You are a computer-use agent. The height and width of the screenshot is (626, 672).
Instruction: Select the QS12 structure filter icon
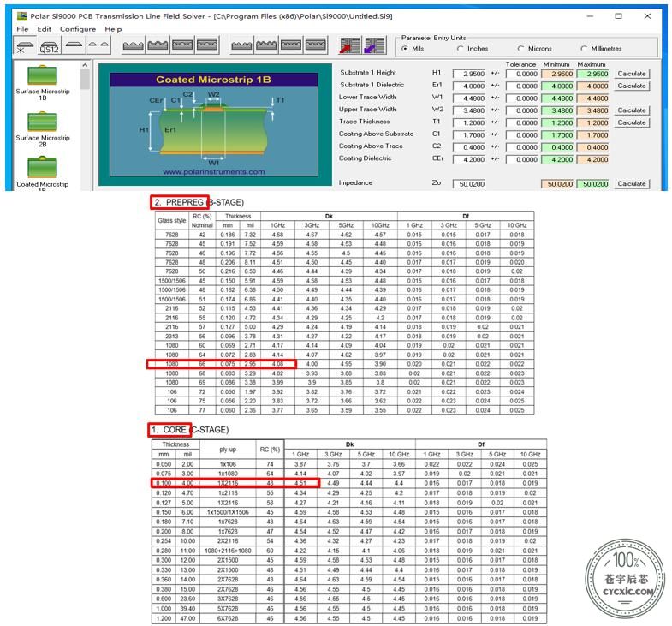49,45
